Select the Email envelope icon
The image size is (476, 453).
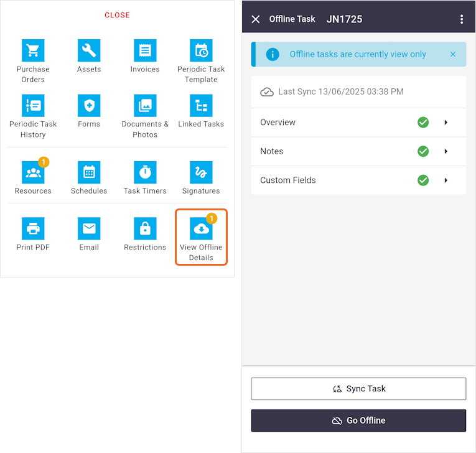[x=89, y=228]
